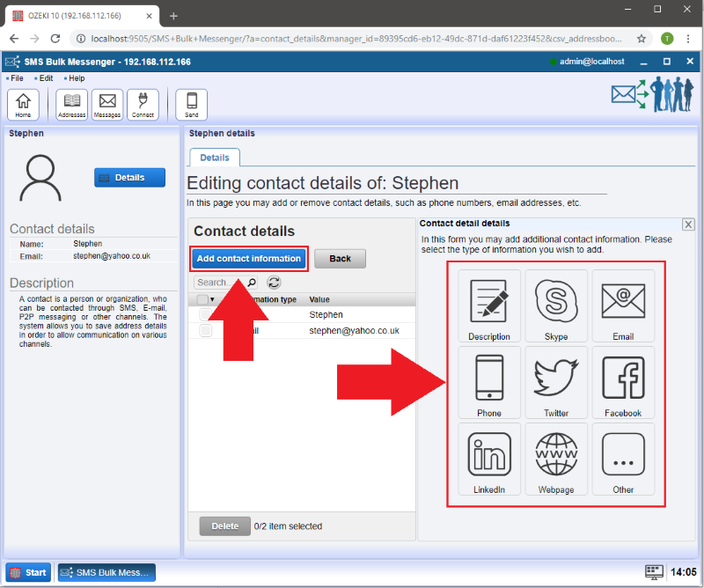Pick the Email envelope icon
This screenshot has width=704, height=588.
(623, 305)
